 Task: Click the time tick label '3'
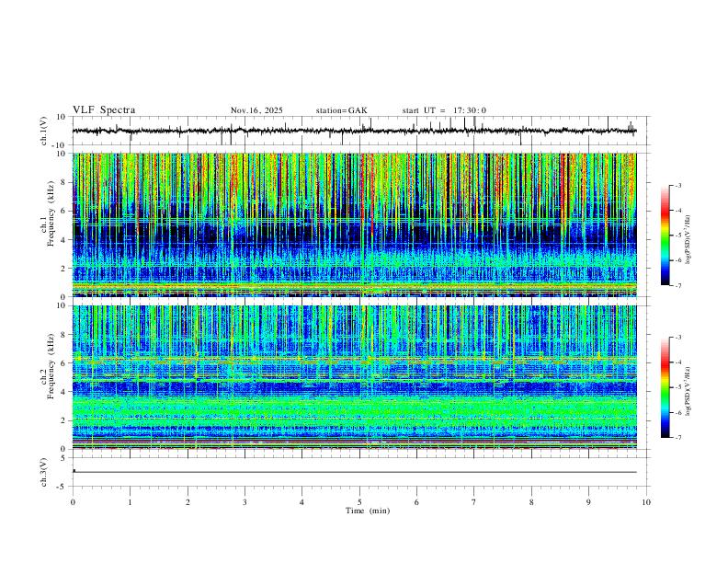point(245,502)
